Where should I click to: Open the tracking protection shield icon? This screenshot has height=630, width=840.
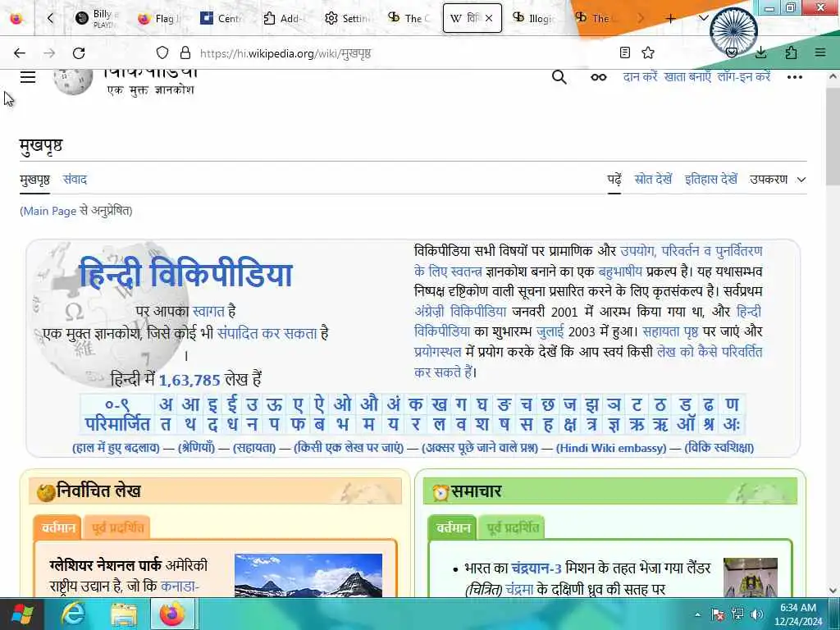(162, 52)
